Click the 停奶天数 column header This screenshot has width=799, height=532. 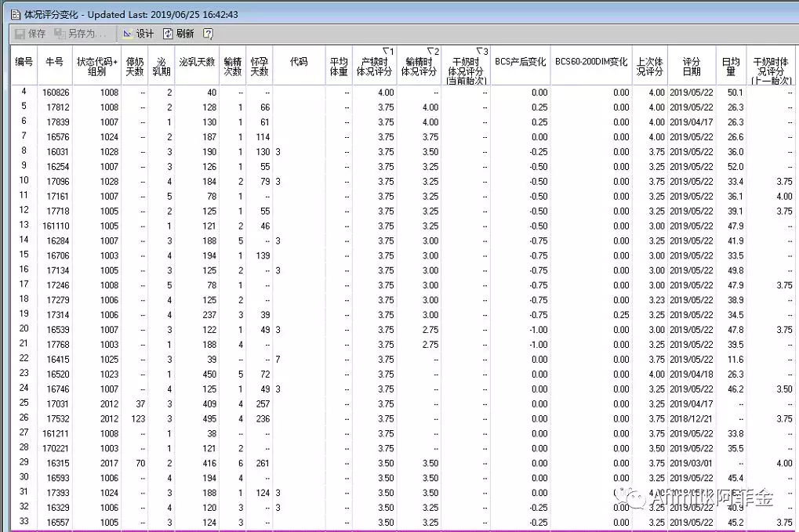[135, 66]
